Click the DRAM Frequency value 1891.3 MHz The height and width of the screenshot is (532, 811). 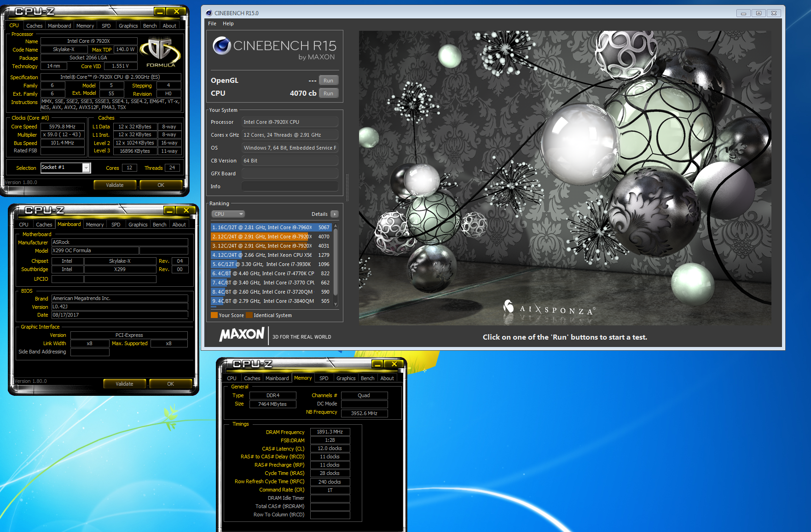(x=330, y=432)
